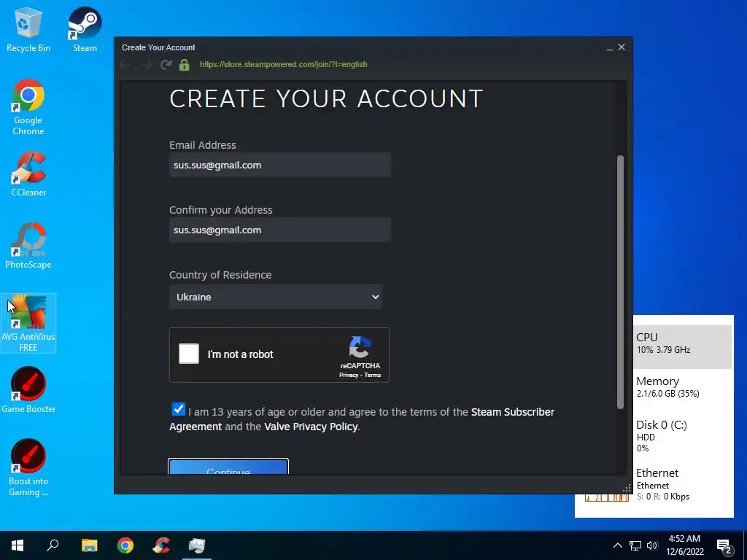The width and height of the screenshot is (747, 560).
Task: Click the window resize grip corner
Action: click(x=627, y=488)
